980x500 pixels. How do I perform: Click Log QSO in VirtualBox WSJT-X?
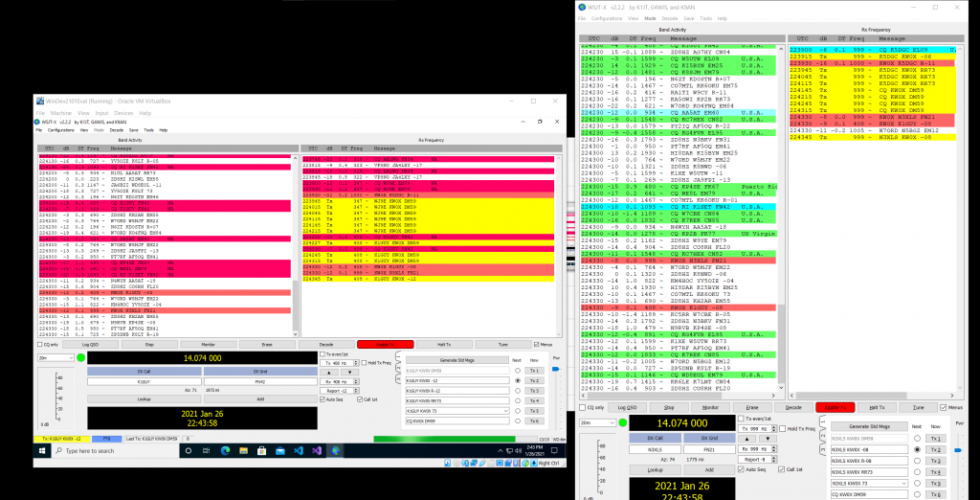tap(90, 344)
